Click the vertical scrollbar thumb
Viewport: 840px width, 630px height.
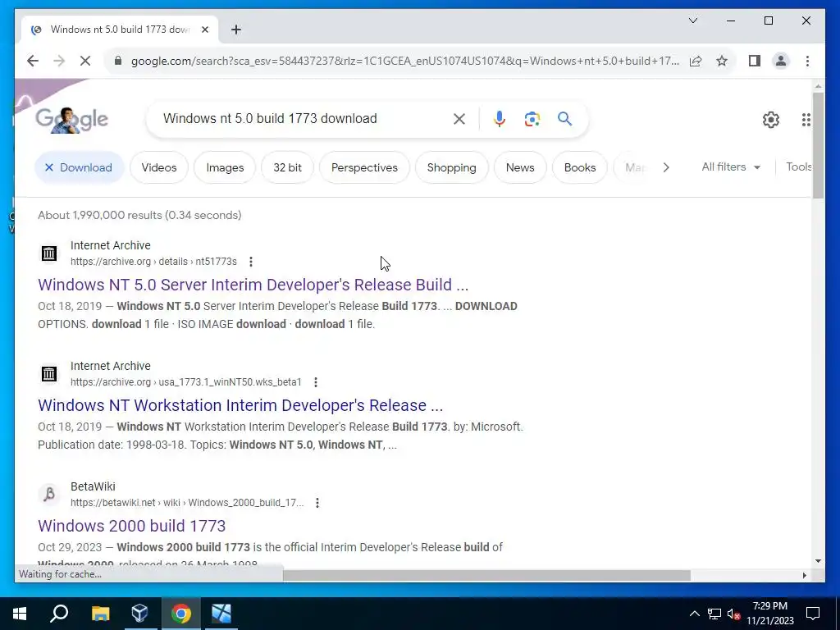(818, 145)
